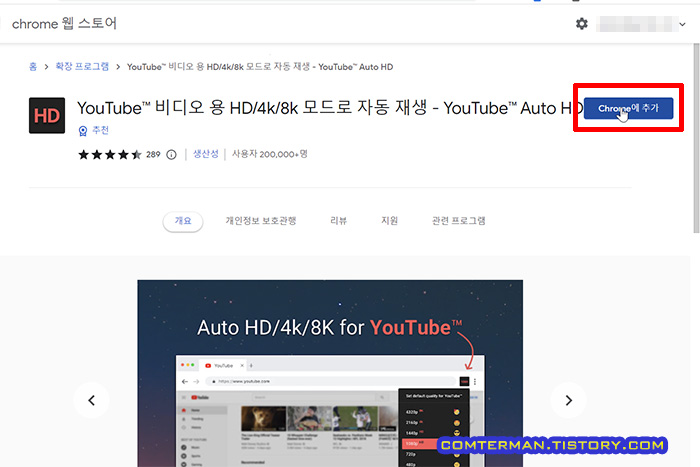Show next screenshot with right arrow
This screenshot has height=467, width=700.
[568, 400]
